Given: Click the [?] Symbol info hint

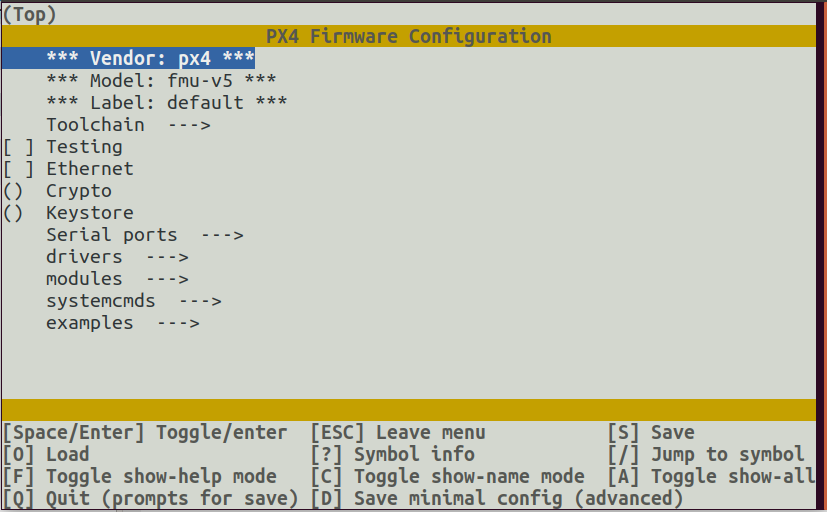Looking at the screenshot, I should (x=393, y=455).
